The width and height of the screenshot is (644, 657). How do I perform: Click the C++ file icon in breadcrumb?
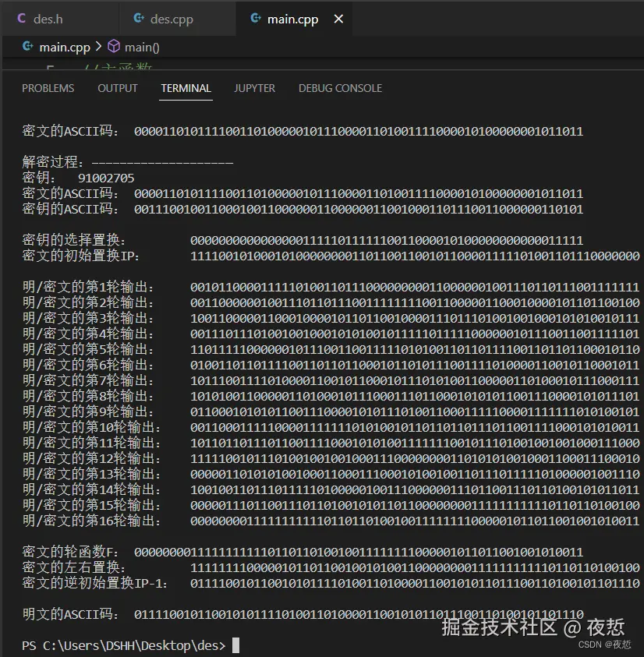(27, 47)
